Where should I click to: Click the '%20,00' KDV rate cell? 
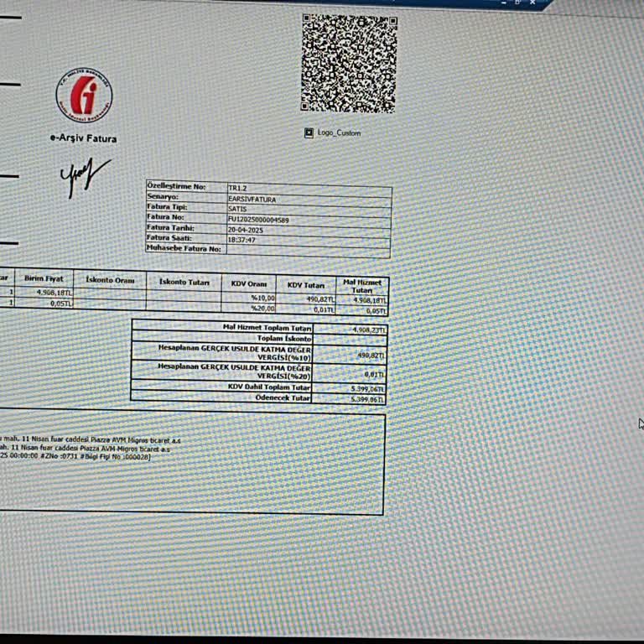pyautogui.click(x=262, y=308)
